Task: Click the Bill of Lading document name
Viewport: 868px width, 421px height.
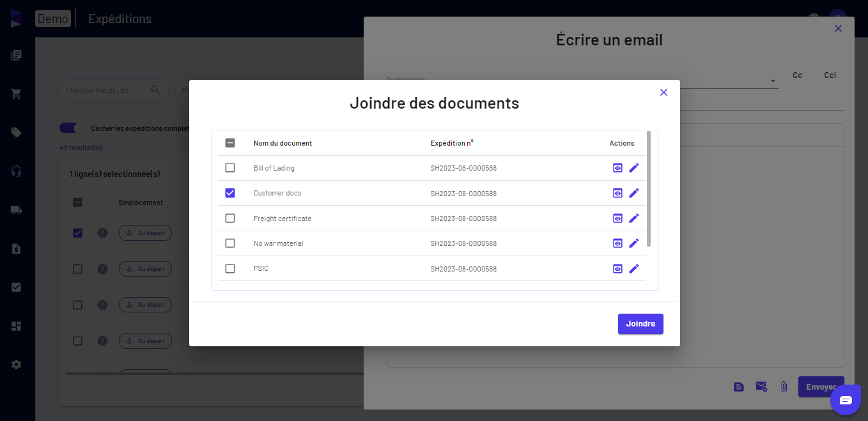Action: tap(274, 168)
